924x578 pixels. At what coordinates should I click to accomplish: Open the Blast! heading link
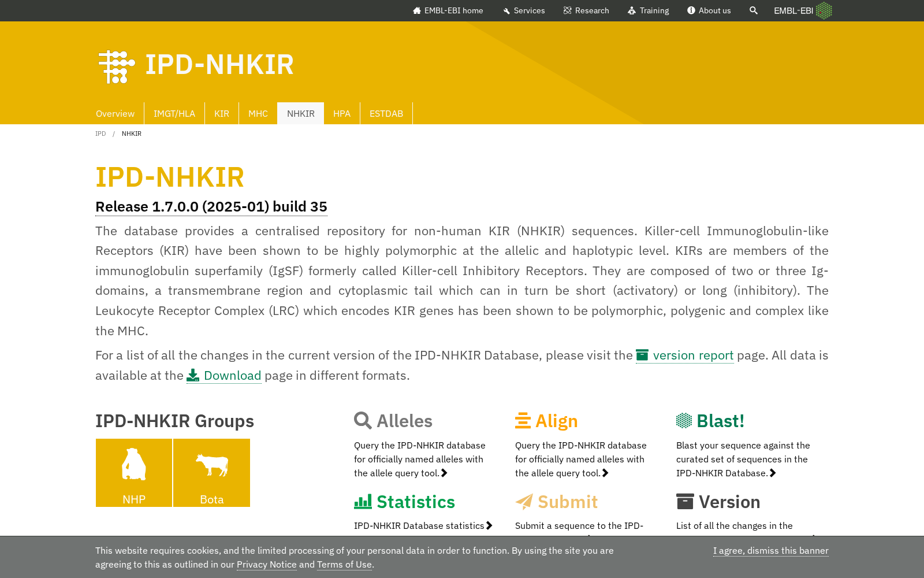click(710, 421)
